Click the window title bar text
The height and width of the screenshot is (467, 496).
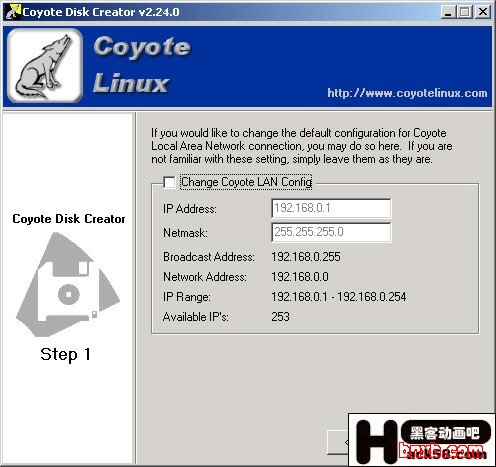tap(101, 12)
